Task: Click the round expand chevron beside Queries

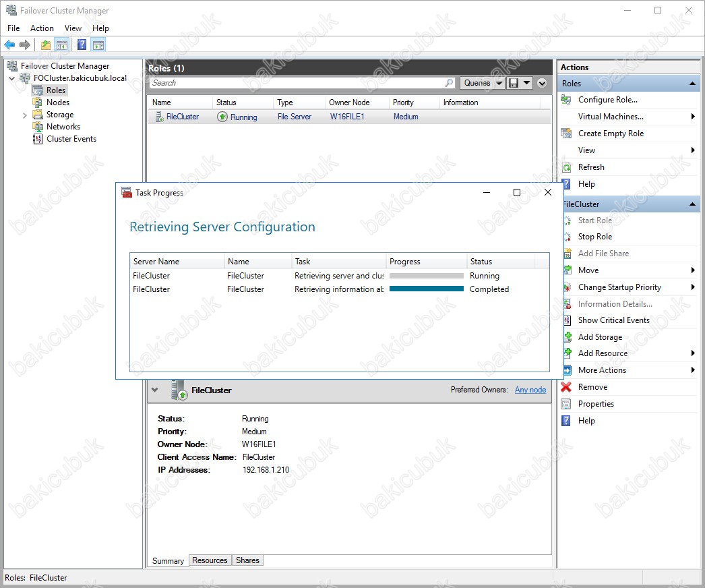Action: point(542,83)
